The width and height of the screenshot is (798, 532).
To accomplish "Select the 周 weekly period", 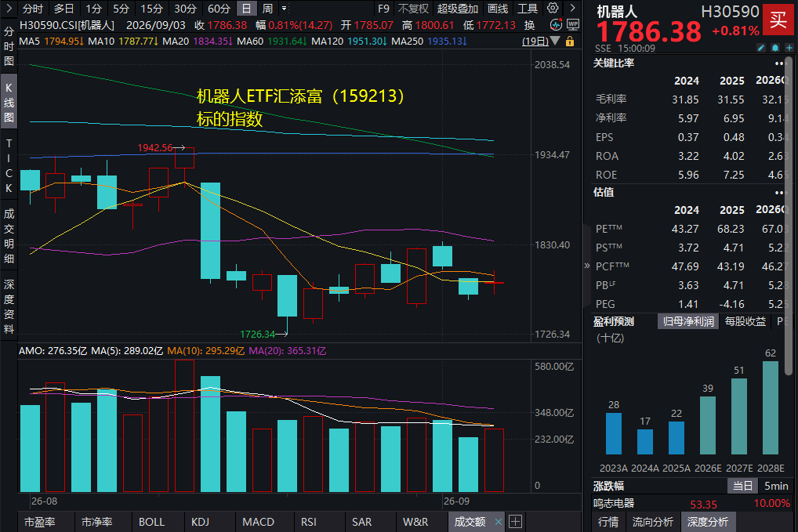I will [x=267, y=9].
